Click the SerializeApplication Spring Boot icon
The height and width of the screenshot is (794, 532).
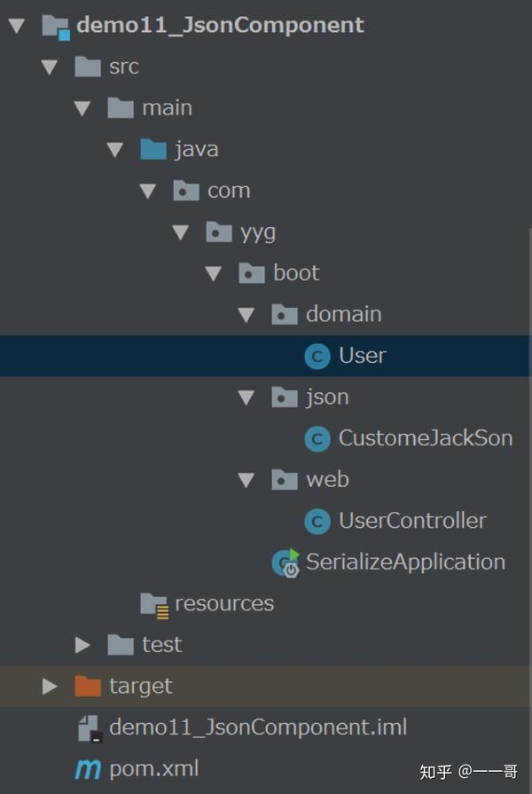click(x=284, y=562)
